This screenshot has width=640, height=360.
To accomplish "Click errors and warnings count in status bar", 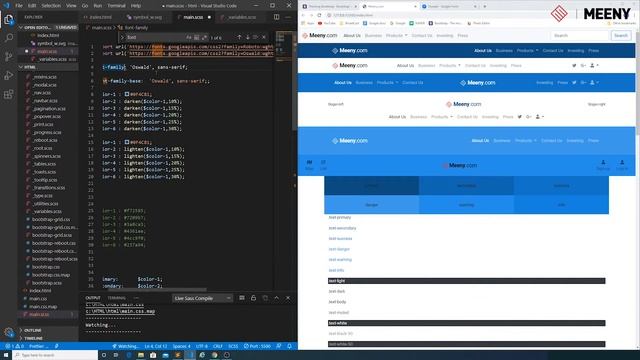I will coord(14,346).
